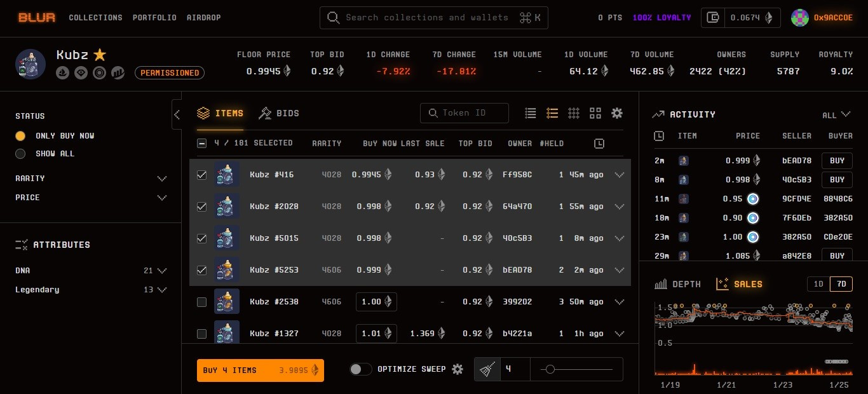Viewport: 868px width, 394px height.
Task: Uncheck Kubz #5253
Action: pos(201,270)
